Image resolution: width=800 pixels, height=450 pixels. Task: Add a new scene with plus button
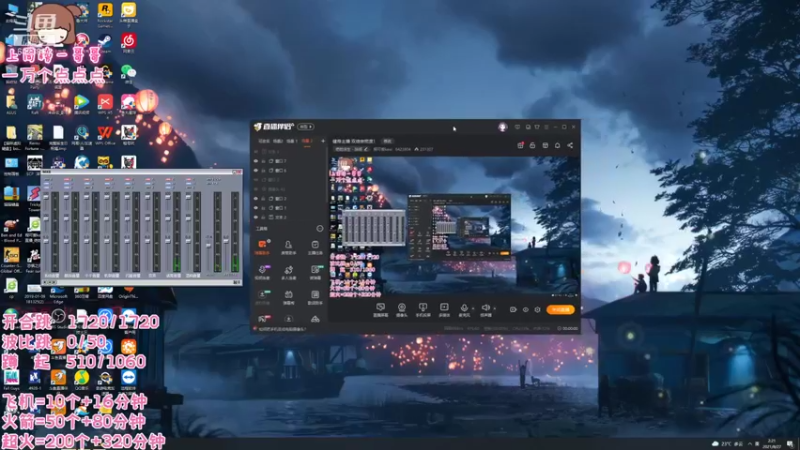click(322, 141)
